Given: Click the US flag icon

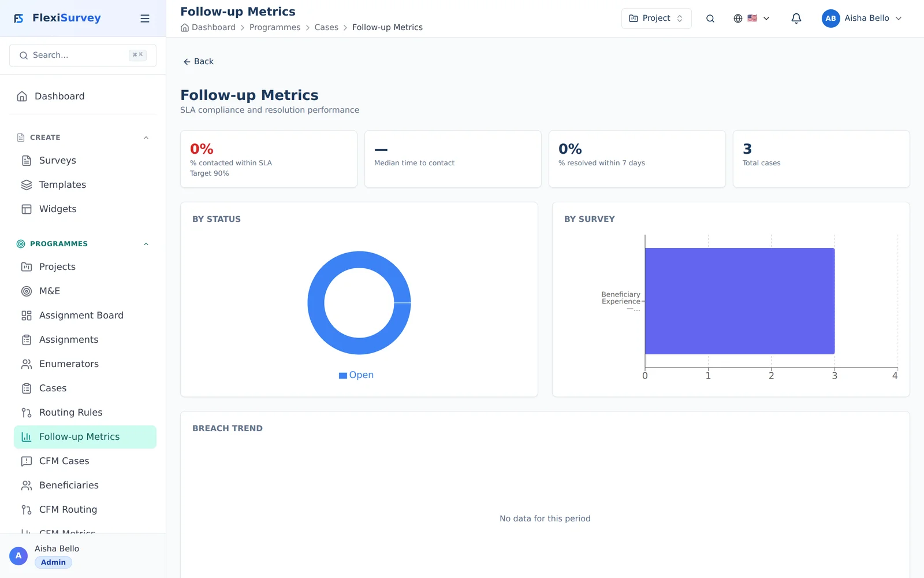Looking at the screenshot, I should pos(752,18).
